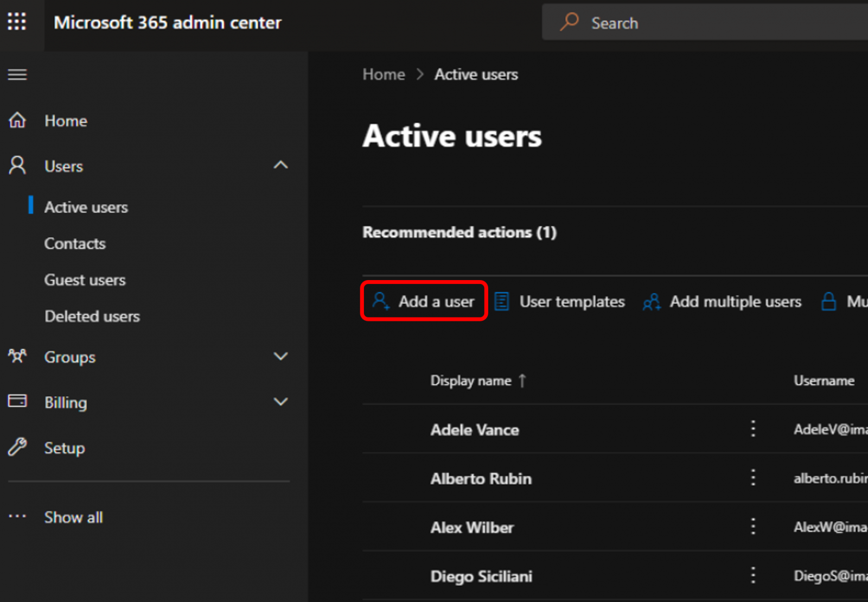Click the Add a user button
Screen dimensions: 868x602
click(x=424, y=301)
